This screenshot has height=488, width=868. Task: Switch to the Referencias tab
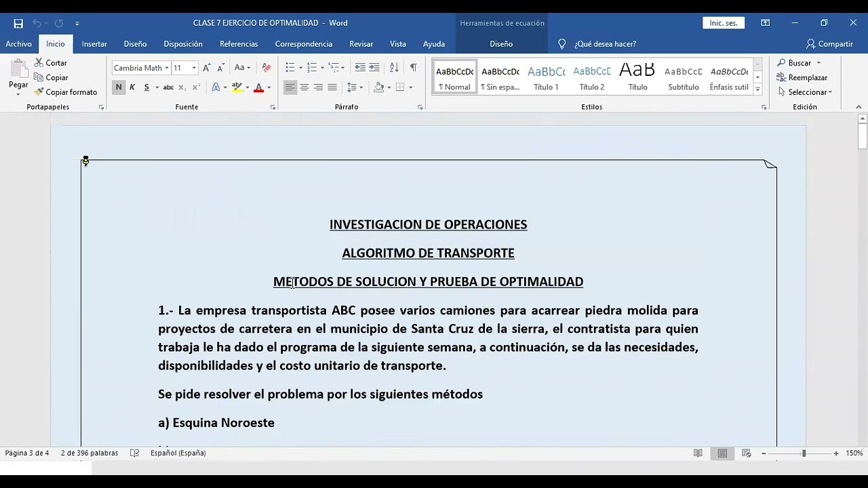(x=239, y=43)
